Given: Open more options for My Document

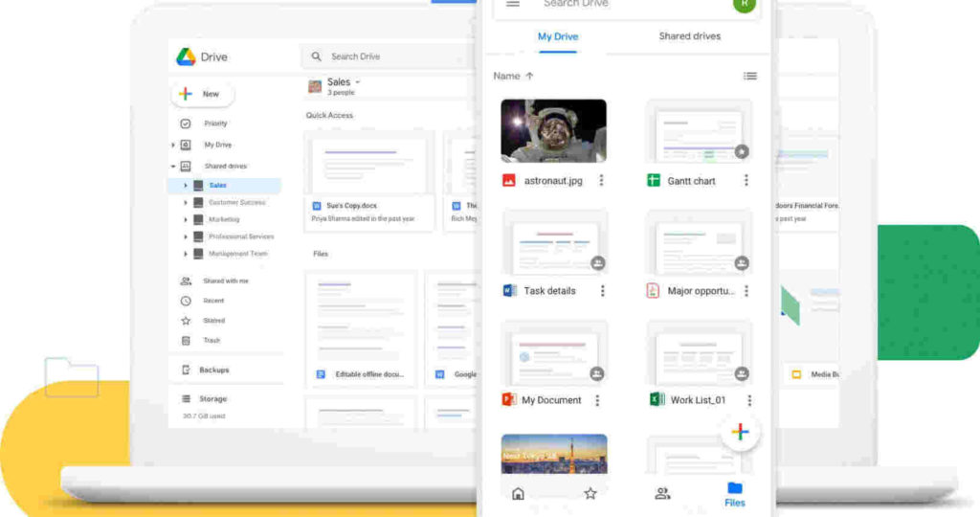Looking at the screenshot, I should (x=597, y=401).
